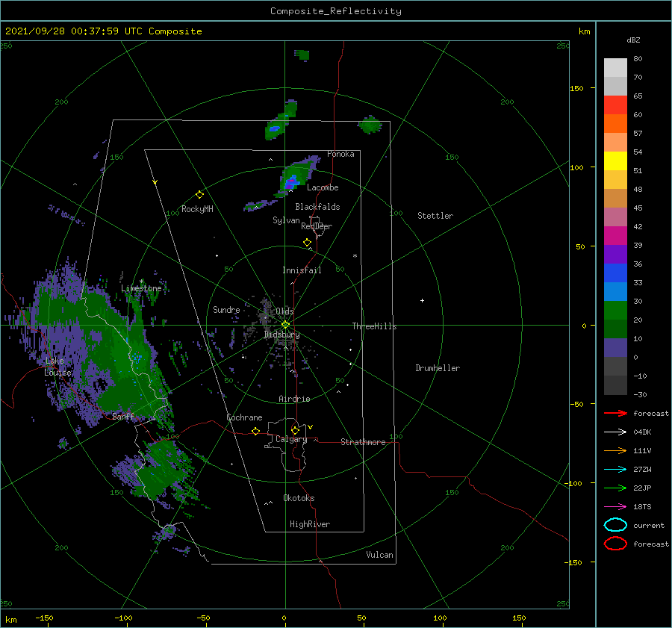Viewport: 672px width, 628px height.
Task: Select the orange 111V arrow icon
Action: click(x=615, y=450)
